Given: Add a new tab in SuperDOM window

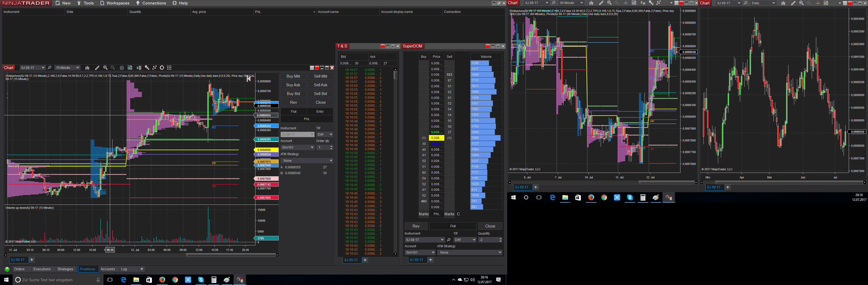Looking at the screenshot, I should click(431, 260).
